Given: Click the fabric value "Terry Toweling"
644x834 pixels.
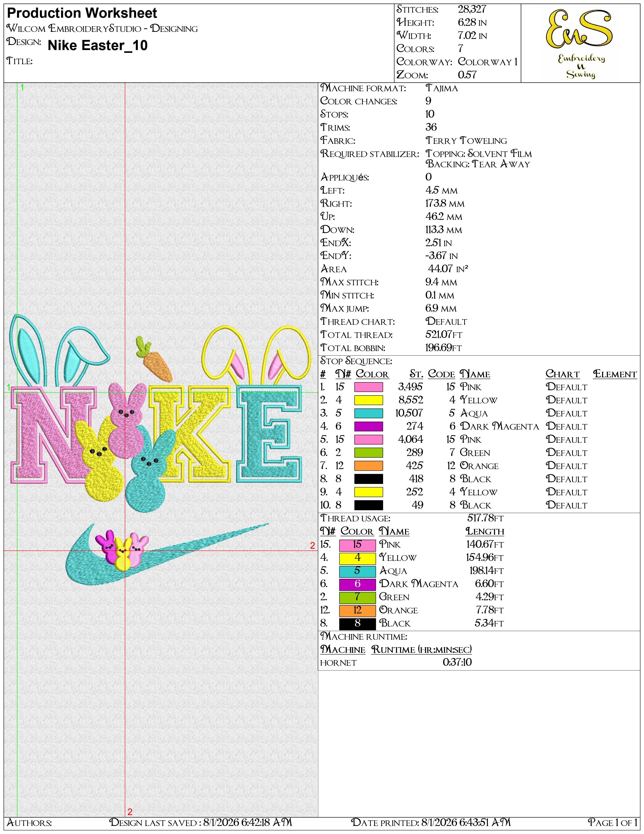Looking at the screenshot, I should (466, 141).
